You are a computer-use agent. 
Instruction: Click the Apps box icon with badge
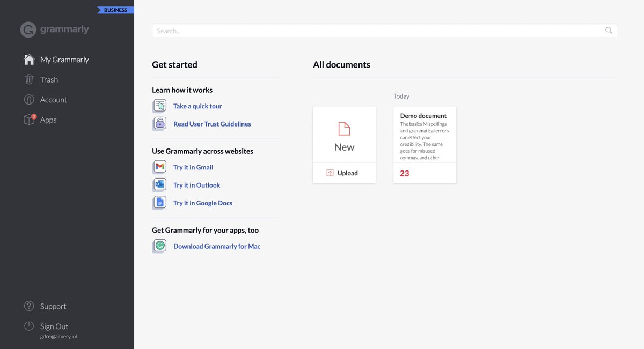click(30, 120)
